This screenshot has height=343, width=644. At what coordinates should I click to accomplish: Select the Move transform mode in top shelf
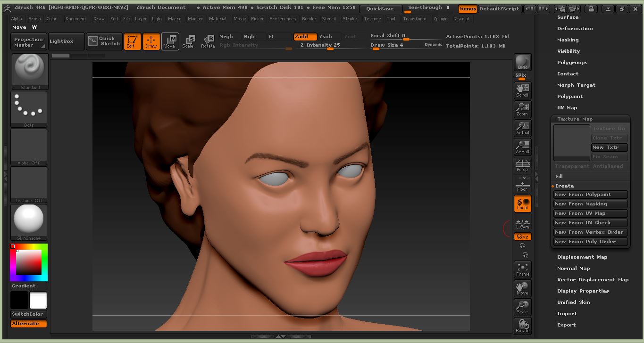tap(170, 41)
